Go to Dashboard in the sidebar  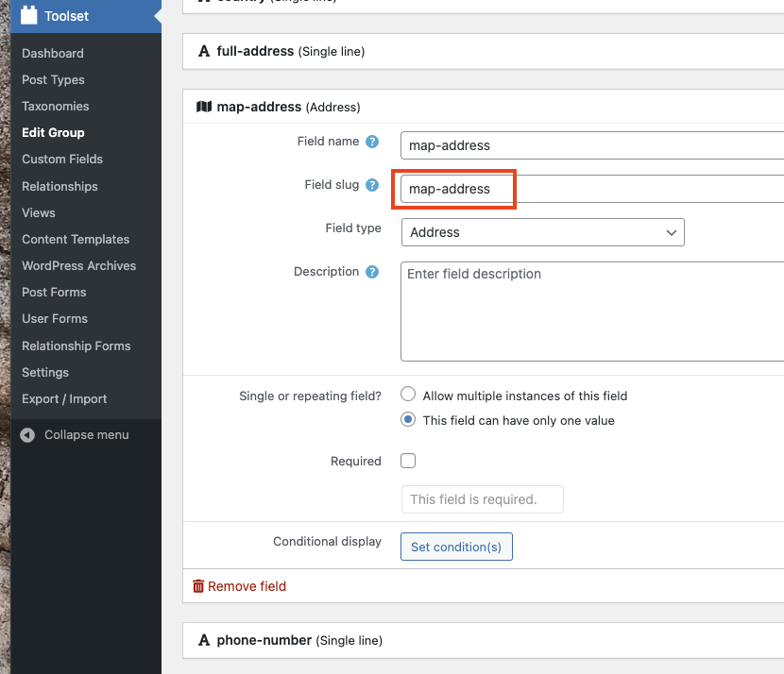pyautogui.click(x=53, y=54)
